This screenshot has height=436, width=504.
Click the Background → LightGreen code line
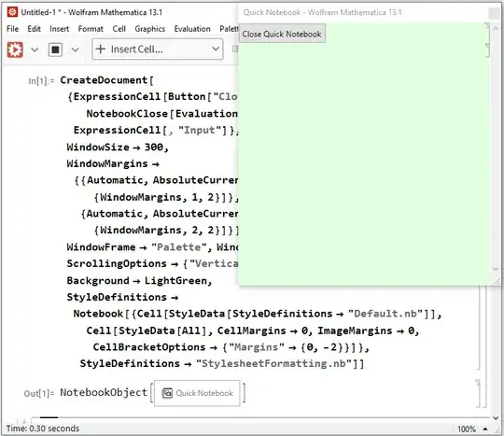pos(139,281)
